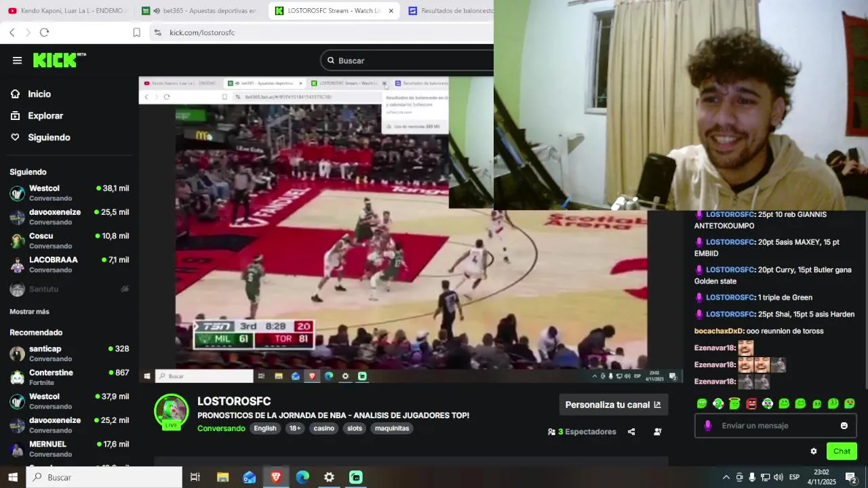Image resolution: width=868 pixels, height=488 pixels.
Task: Open the Kick hamburger sidebar menu
Action: 17,60
